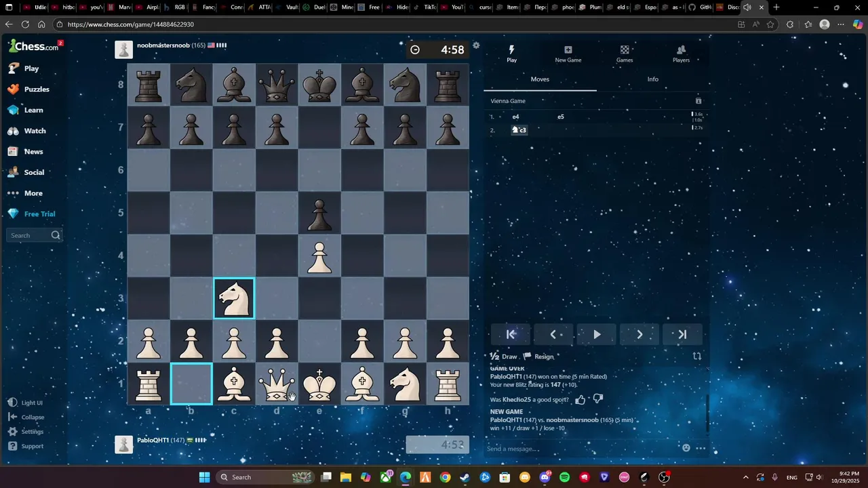Give thumbs up for Khecho25
The image size is (868, 488).
(580, 399)
